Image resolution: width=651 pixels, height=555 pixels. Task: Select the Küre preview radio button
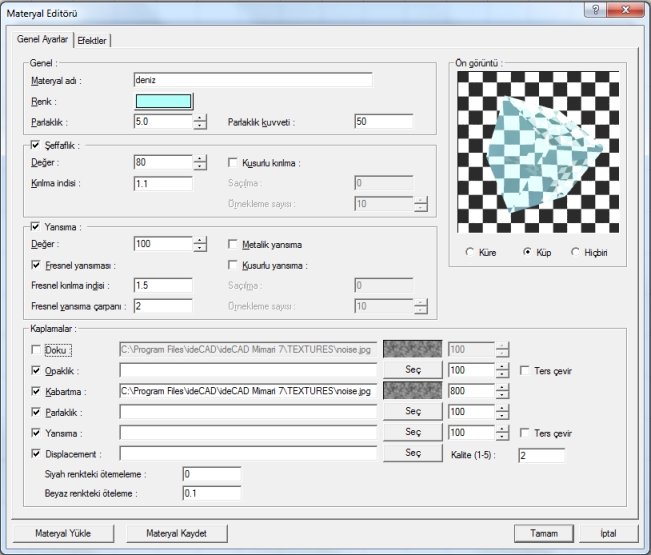tap(470, 252)
